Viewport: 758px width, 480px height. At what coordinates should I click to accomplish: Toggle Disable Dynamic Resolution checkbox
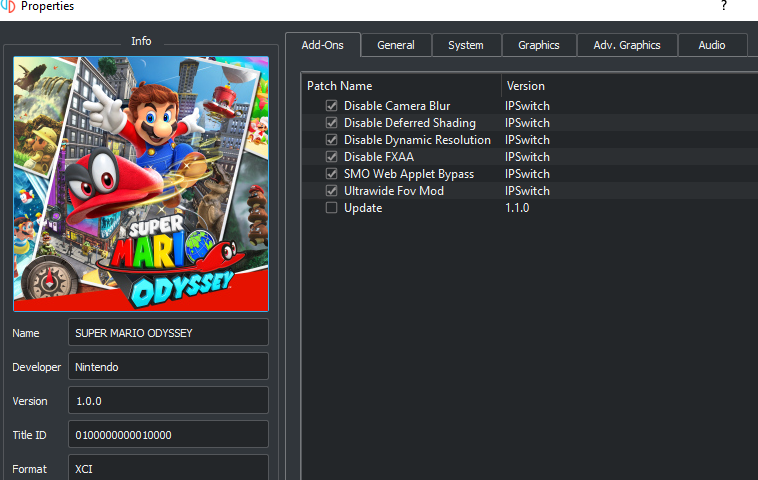tap(331, 140)
